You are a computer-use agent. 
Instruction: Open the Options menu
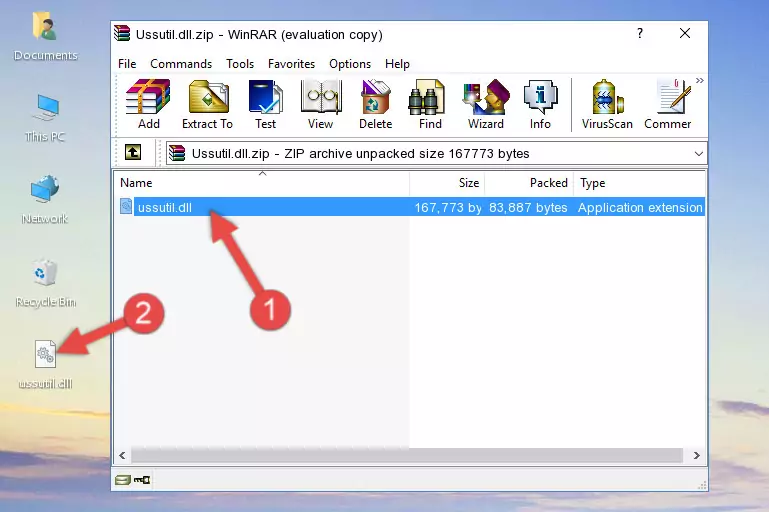click(350, 64)
